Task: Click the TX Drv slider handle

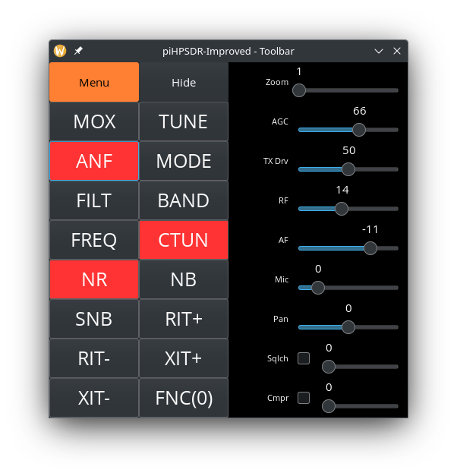Action: (348, 169)
